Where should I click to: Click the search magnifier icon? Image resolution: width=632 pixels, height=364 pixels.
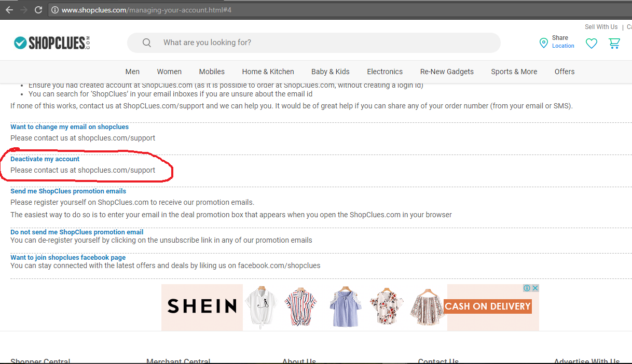click(x=147, y=43)
